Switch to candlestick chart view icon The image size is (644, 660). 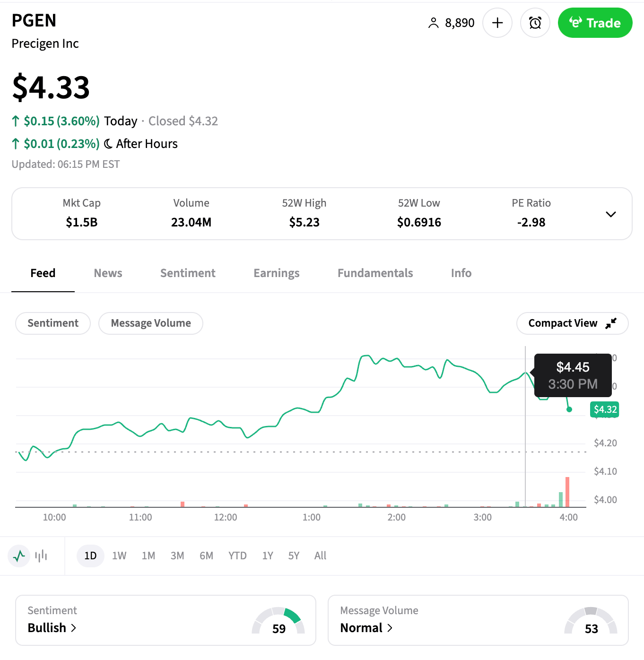41,556
